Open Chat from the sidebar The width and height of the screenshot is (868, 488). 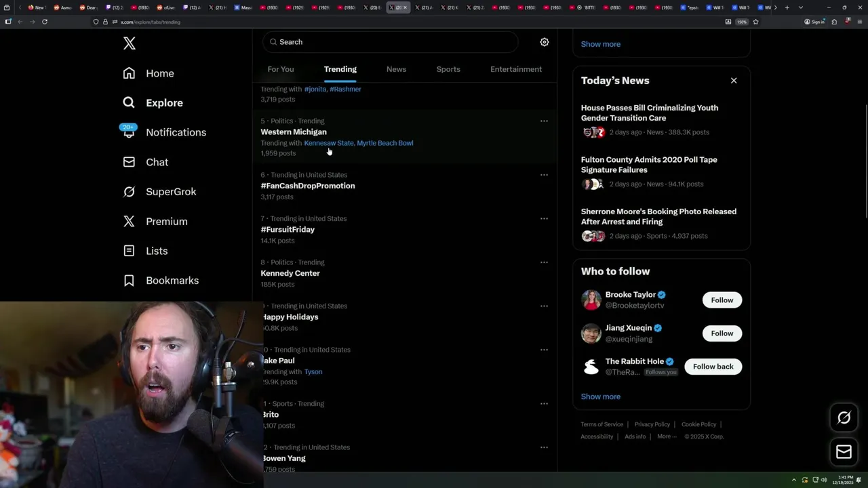pyautogui.click(x=145, y=162)
